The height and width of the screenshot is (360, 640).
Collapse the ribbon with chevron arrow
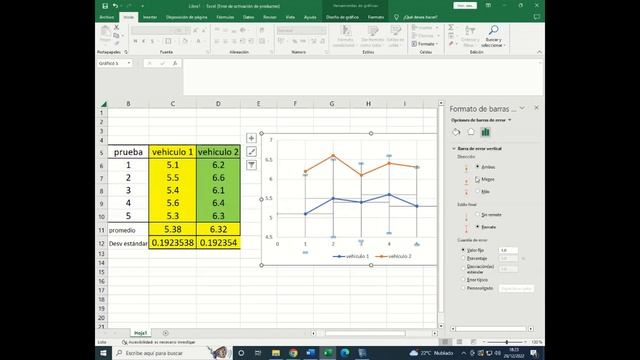click(539, 52)
